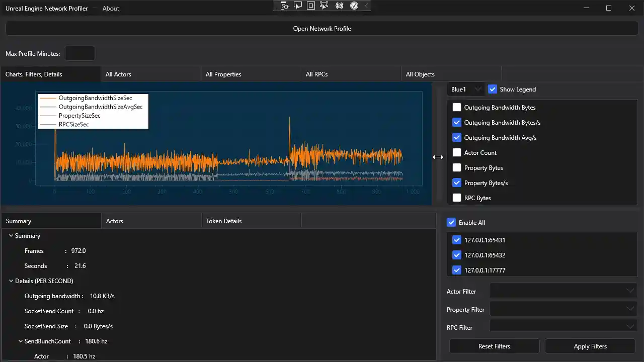Collapse debug toolbar with the left chevron

click(x=367, y=6)
